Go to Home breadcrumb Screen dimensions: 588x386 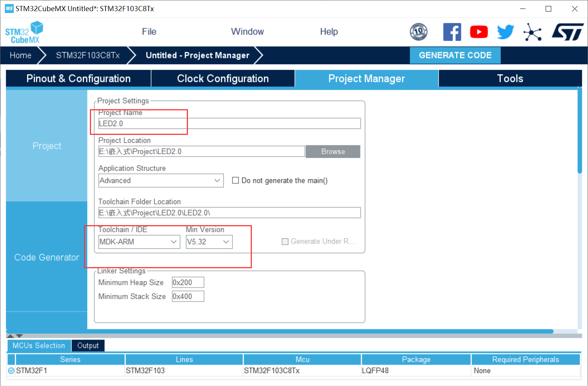point(20,55)
